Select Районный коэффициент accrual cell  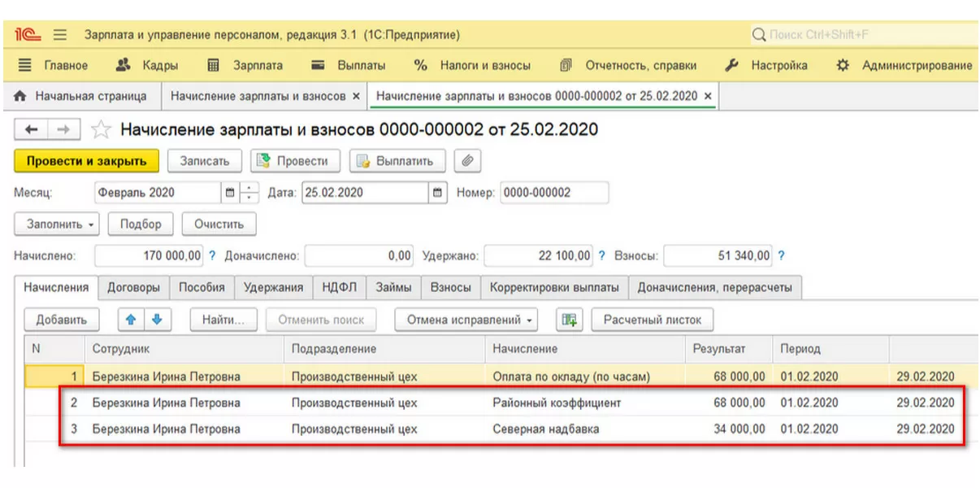click(586, 403)
